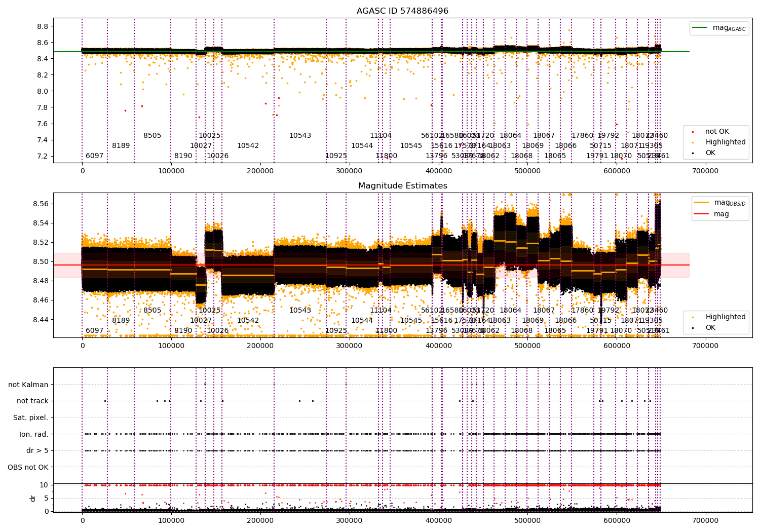Image resolution: width=760 pixels, height=532 pixels.
Task: Click obsid label 10545 in top plot
Action: click(411, 145)
